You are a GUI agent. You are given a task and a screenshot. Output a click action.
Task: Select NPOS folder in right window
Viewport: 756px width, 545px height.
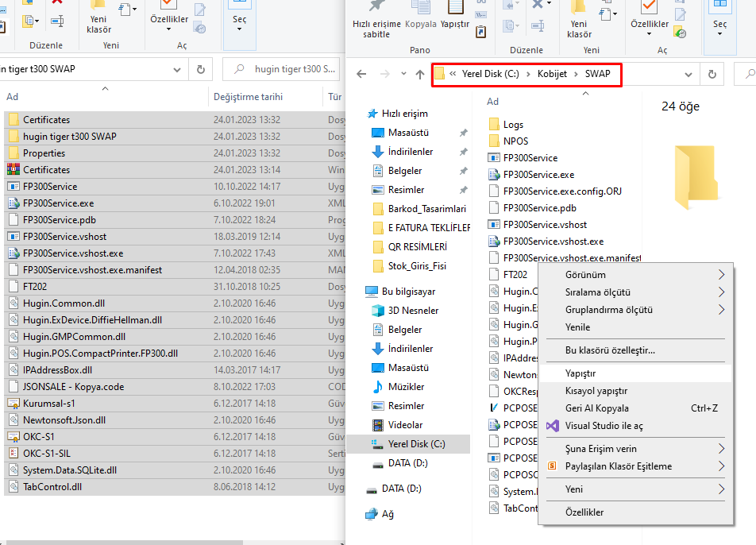coord(515,141)
